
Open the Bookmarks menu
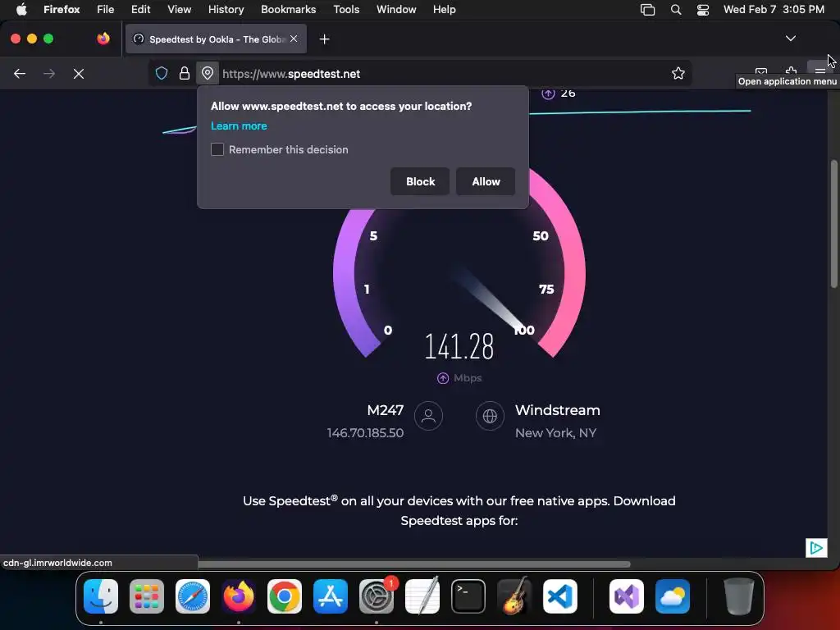coord(288,9)
